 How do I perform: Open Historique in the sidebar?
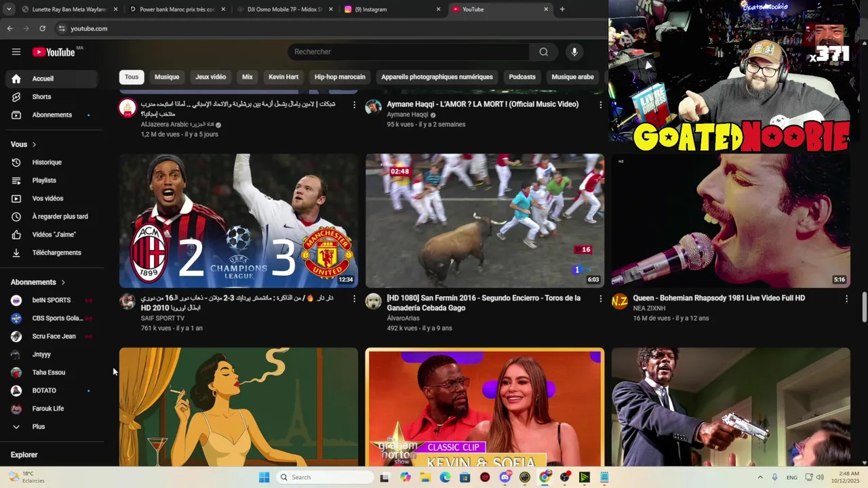52,162
